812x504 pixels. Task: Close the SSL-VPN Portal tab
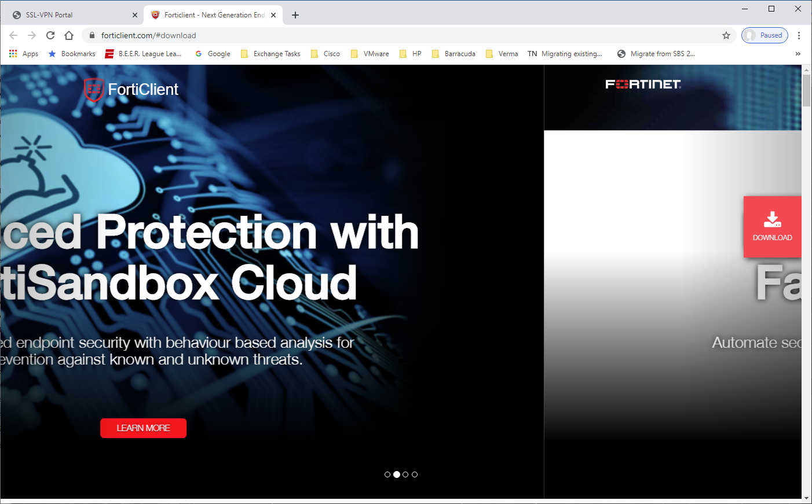point(135,15)
